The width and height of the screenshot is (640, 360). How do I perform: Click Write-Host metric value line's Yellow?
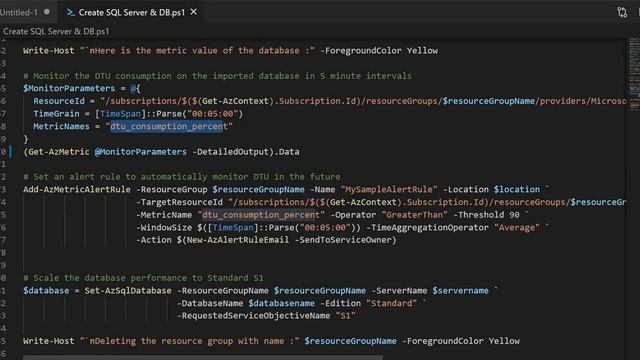click(422, 51)
